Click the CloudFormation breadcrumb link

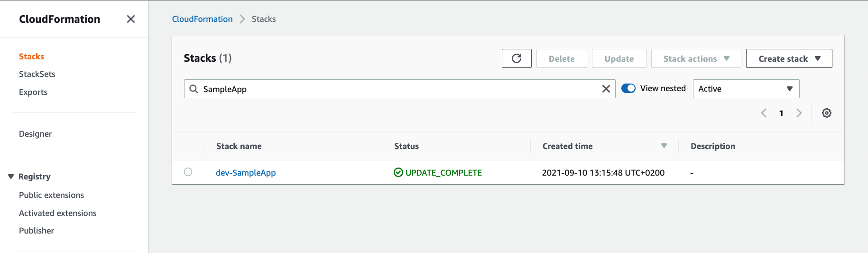(x=202, y=19)
